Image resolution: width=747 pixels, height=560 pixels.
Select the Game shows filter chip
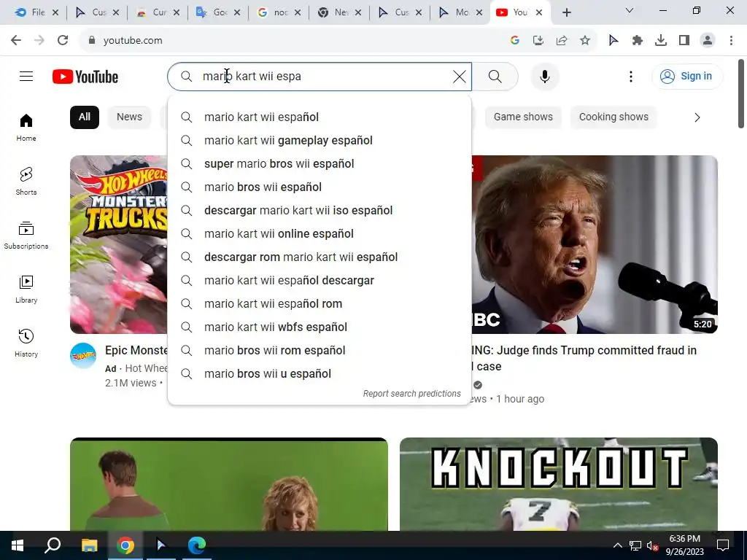[x=523, y=117]
